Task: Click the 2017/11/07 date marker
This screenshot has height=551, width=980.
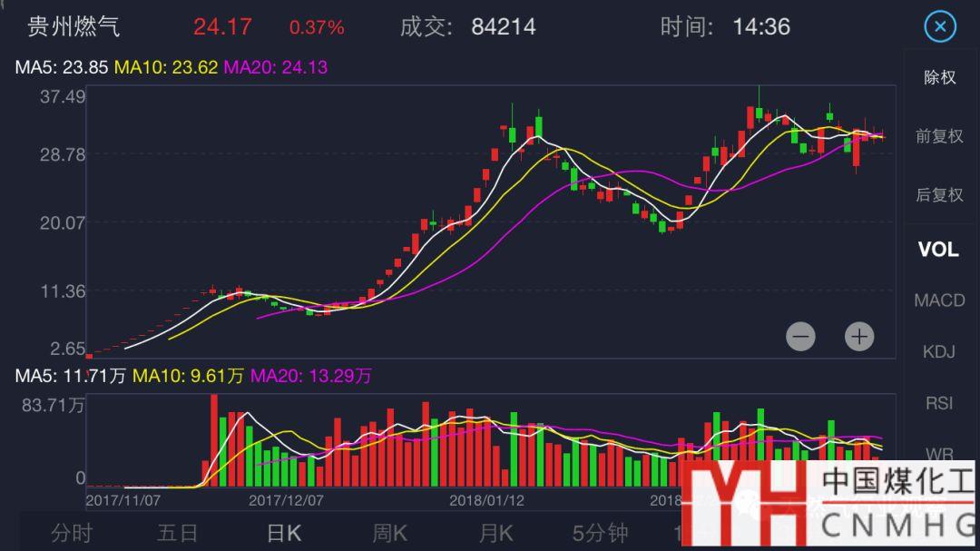Action: pyautogui.click(x=123, y=500)
